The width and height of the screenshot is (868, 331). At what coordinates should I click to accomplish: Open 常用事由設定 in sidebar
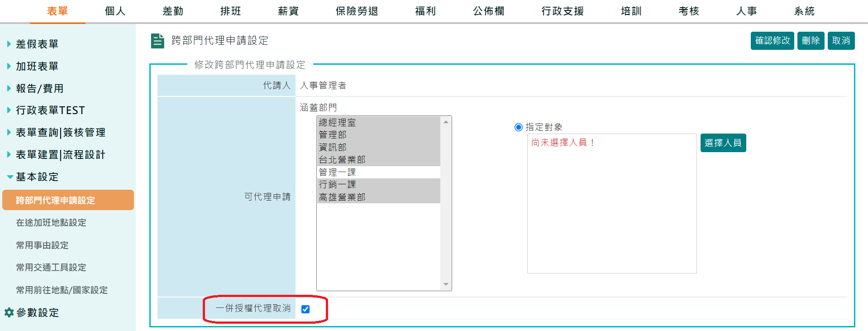[x=43, y=245]
